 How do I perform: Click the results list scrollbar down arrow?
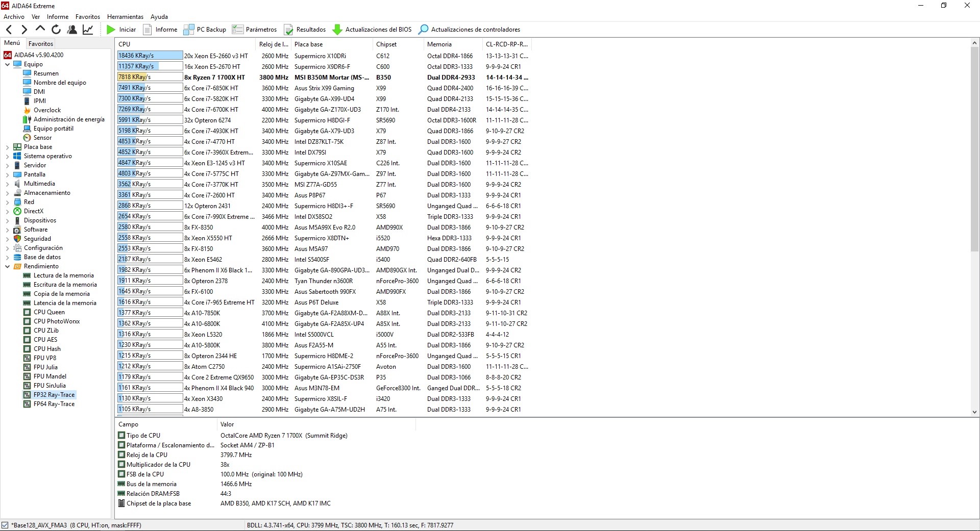[x=974, y=412]
